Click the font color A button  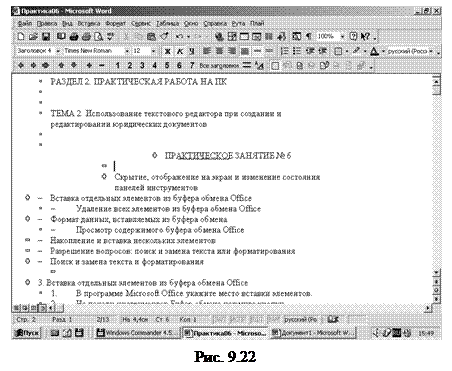point(374,51)
